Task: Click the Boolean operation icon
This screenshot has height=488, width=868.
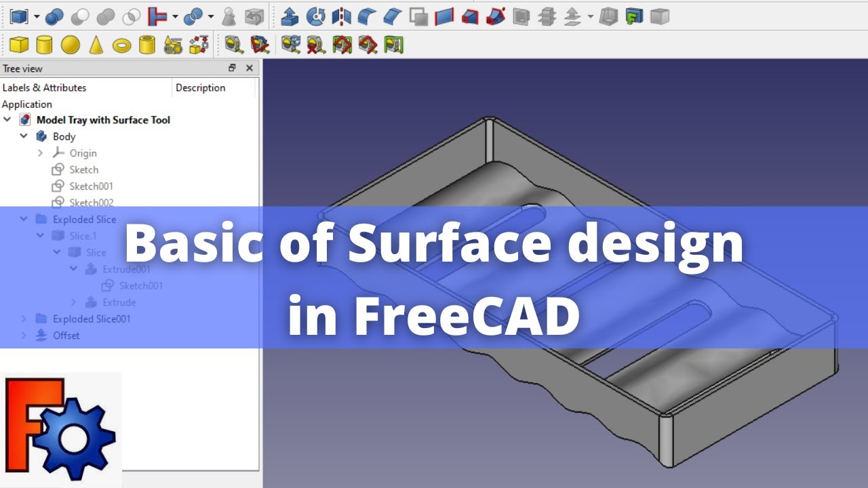Action: pos(55,16)
